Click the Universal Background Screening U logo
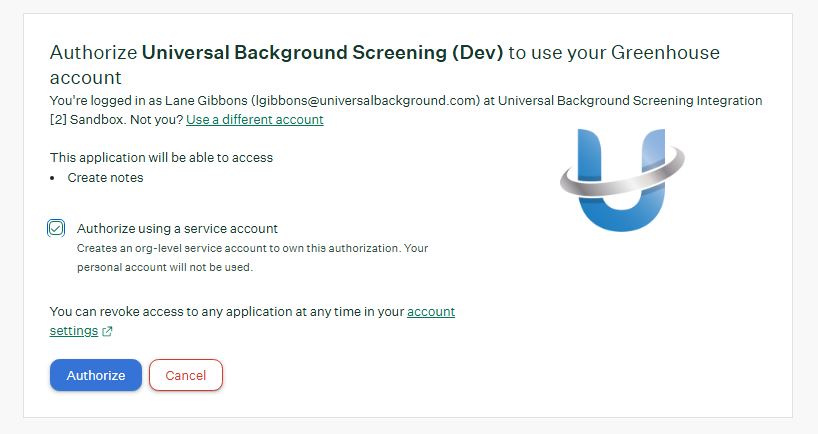This screenshot has height=434, width=818. point(622,180)
